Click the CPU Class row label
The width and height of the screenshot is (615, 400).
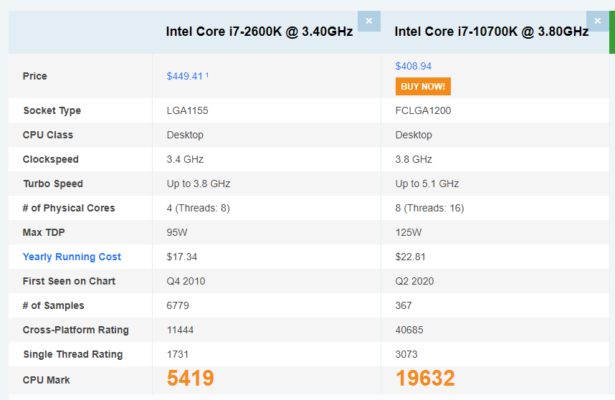(48, 135)
